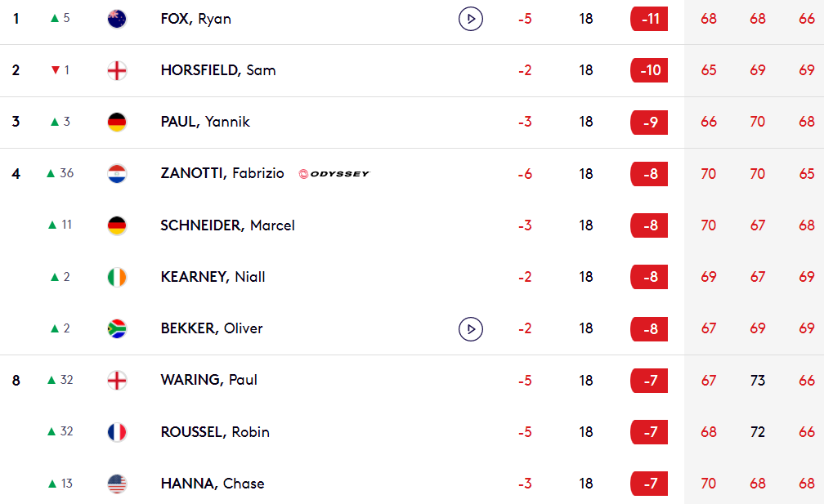Play Ryan Fox's video highlight
The height and width of the screenshot is (504, 824).
pyautogui.click(x=470, y=19)
